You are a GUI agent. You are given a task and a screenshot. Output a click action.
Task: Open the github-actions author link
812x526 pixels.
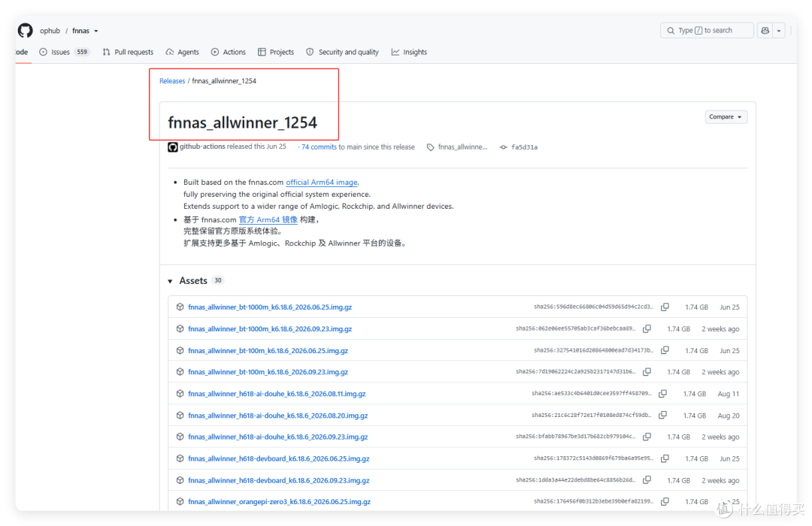pyautogui.click(x=202, y=147)
